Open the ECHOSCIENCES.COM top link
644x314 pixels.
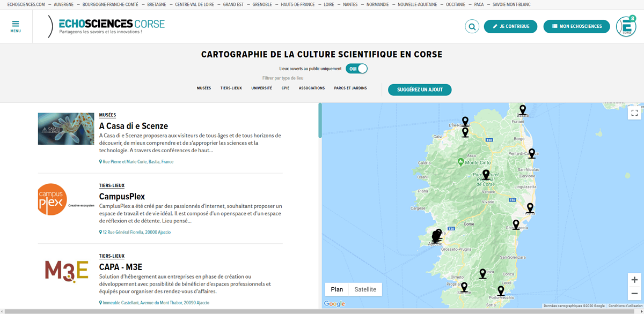[x=26, y=4]
